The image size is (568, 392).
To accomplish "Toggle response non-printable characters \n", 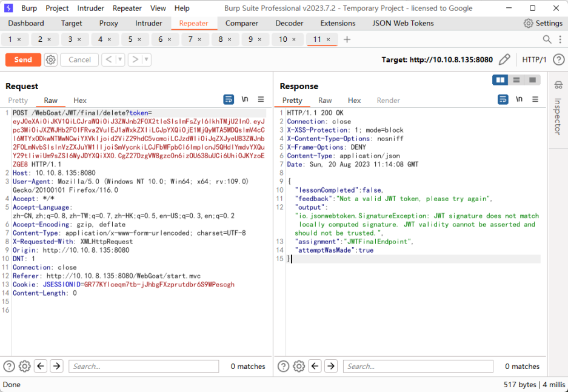I will pyautogui.click(x=519, y=99).
